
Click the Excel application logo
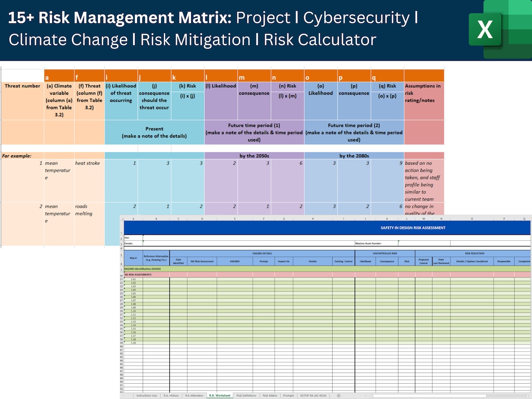(485, 29)
